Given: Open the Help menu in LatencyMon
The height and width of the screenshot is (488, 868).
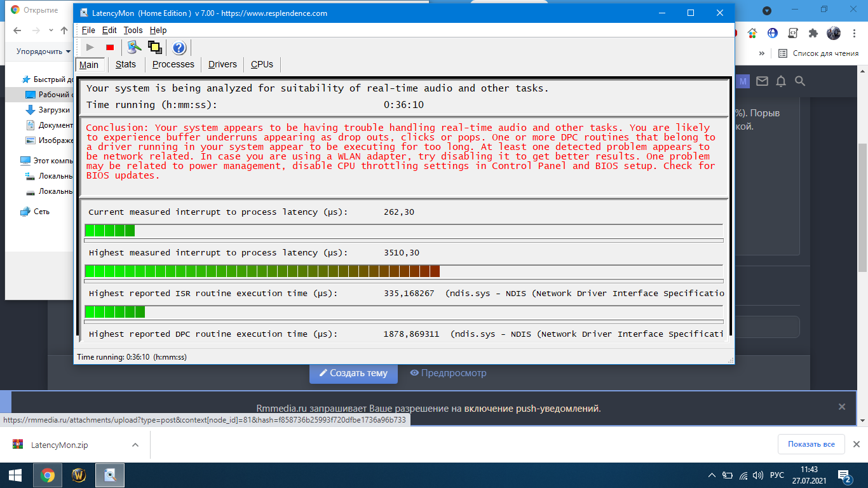Looking at the screenshot, I should point(158,30).
